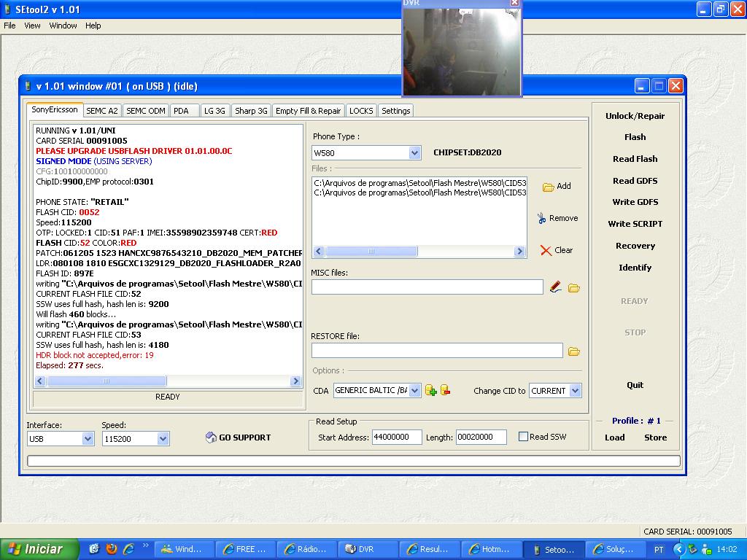Screen dimensions: 747x560
Task: Open the File menu
Action: (9, 26)
